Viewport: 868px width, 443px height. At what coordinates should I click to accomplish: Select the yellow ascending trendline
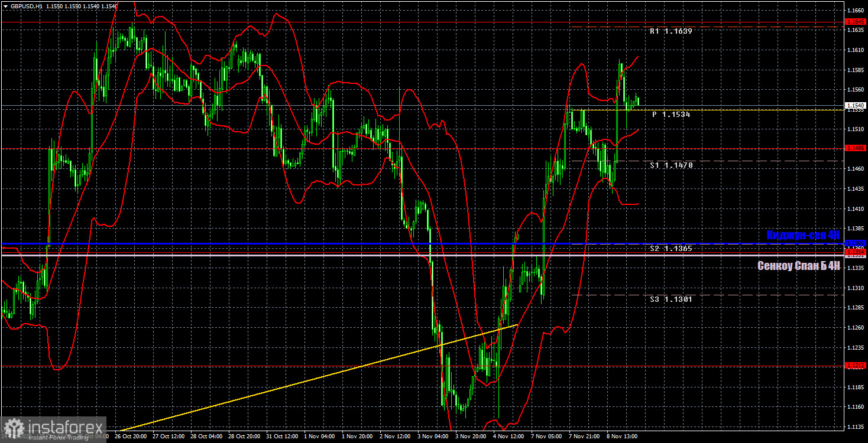click(319, 377)
